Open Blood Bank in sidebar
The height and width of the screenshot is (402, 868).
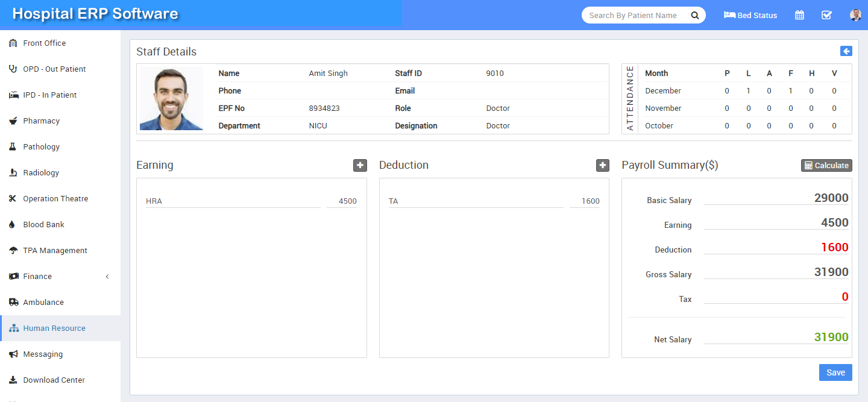point(43,225)
